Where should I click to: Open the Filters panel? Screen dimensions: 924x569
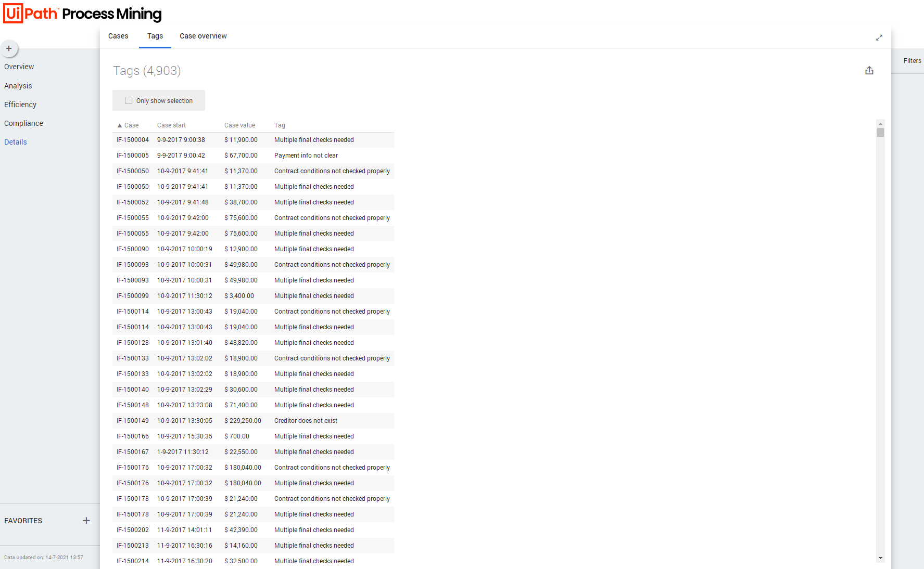pos(912,61)
